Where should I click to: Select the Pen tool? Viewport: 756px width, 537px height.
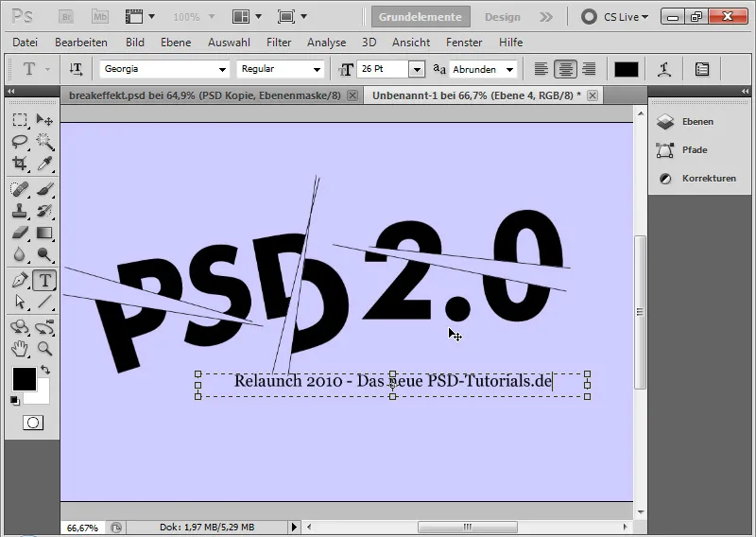point(20,281)
